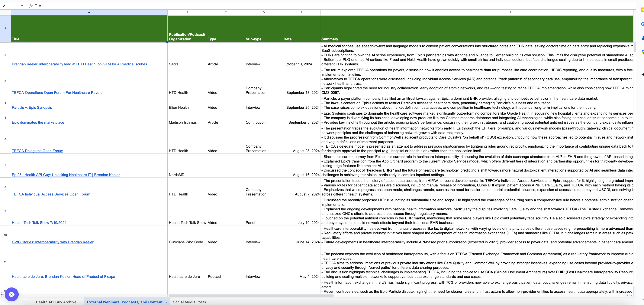Select column C header
The width and height of the screenshot is (644, 305).
click(226, 12)
